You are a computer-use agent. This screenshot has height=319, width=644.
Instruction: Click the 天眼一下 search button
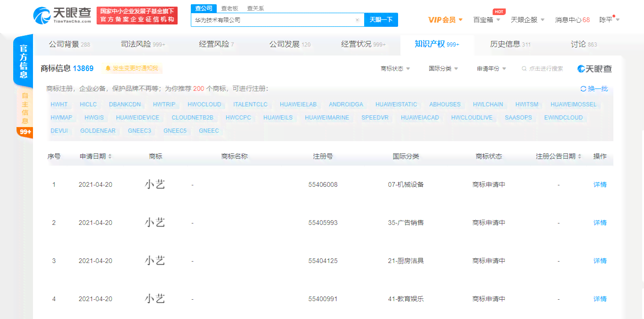[381, 20]
